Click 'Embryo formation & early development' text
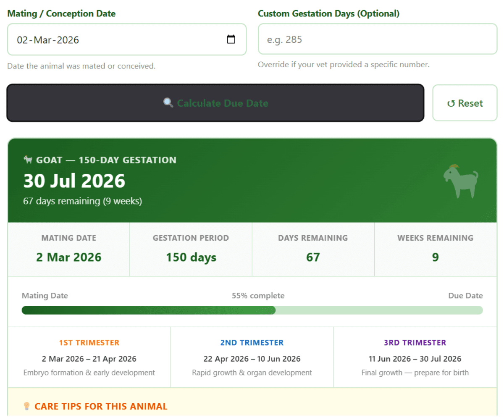 pos(89,373)
